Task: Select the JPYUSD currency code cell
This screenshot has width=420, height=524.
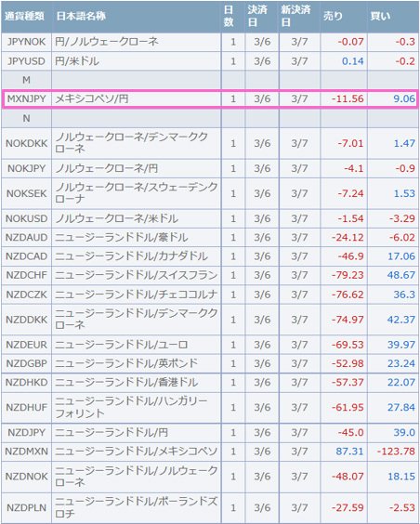Action: pyautogui.click(x=26, y=61)
